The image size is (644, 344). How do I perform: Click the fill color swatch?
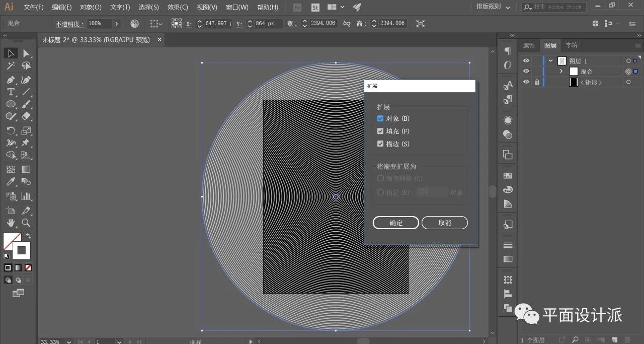11,240
